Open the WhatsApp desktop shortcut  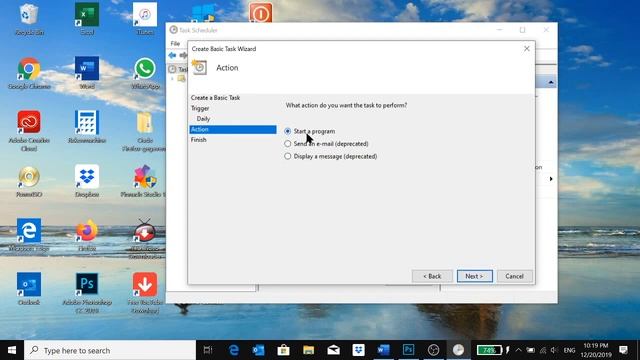coord(145,73)
